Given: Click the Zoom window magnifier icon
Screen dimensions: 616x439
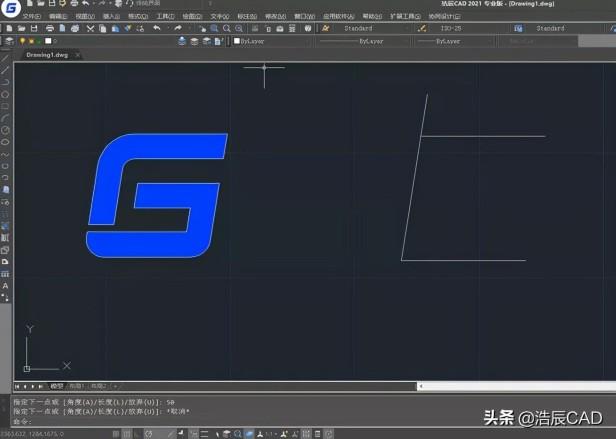Looking at the screenshot, I should pos(214,28).
